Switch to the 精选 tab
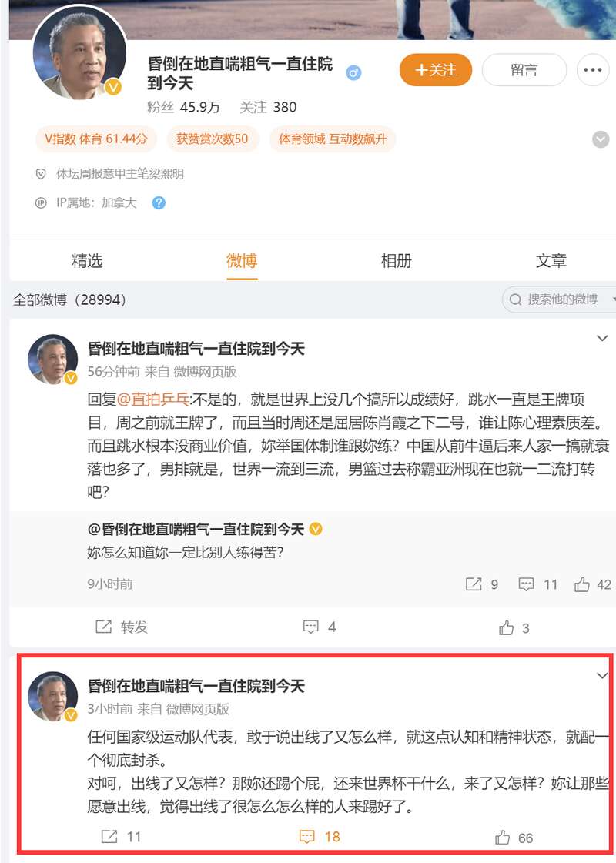616x863 pixels. (x=87, y=260)
